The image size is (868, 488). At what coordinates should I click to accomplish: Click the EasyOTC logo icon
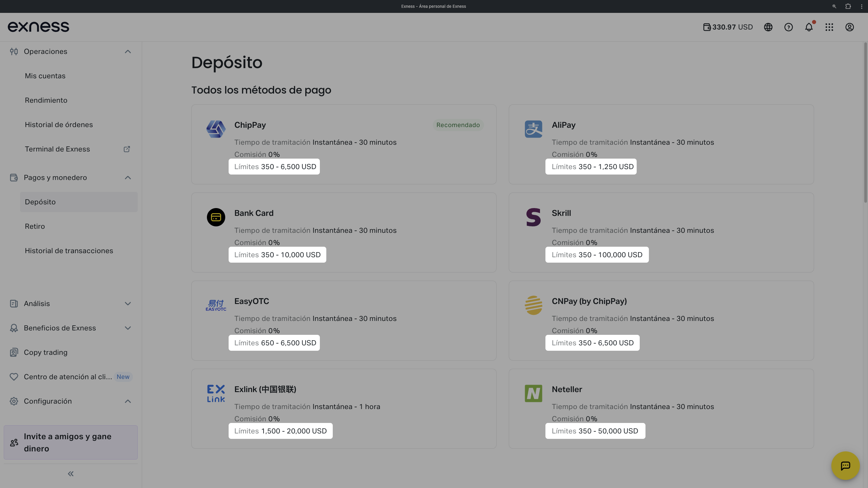pos(216,305)
